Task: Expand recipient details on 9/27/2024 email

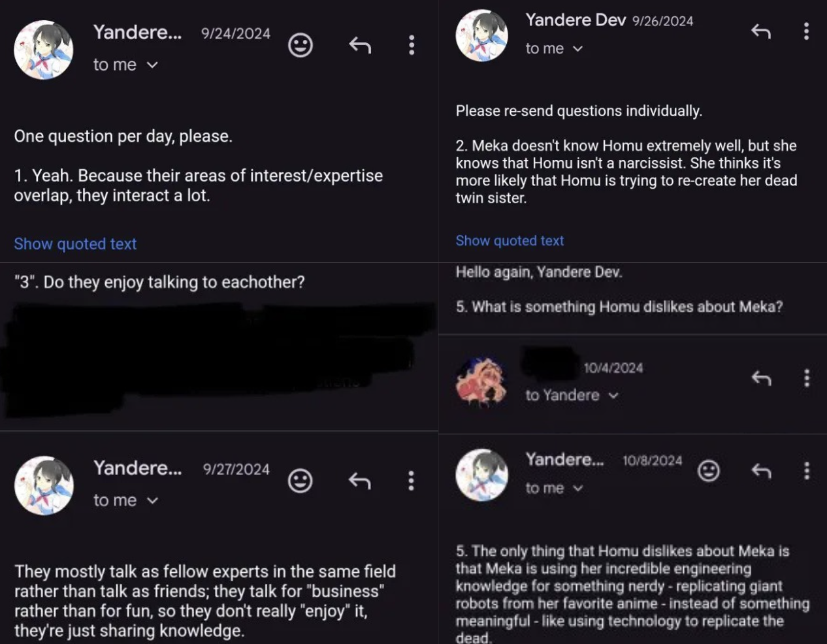Action: click(152, 500)
